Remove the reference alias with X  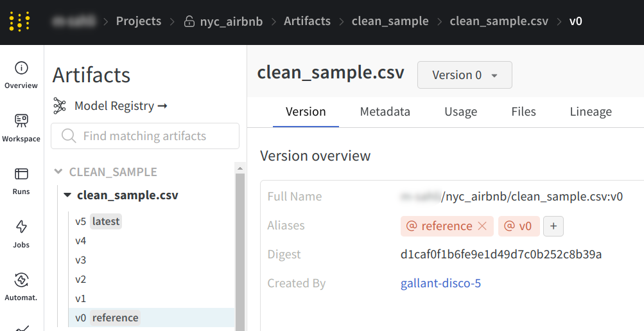pos(482,226)
